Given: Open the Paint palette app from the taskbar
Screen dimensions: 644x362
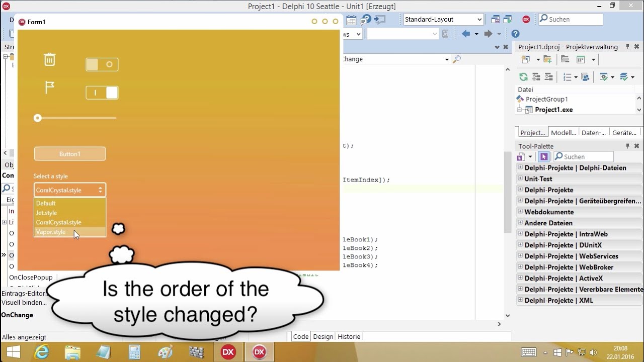Looking at the screenshot, I should click(165, 352).
